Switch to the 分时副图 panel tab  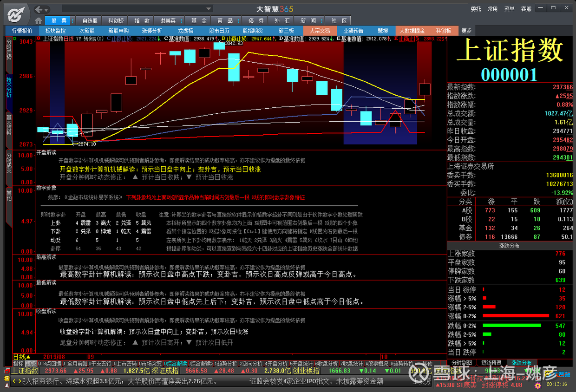click(x=462, y=362)
